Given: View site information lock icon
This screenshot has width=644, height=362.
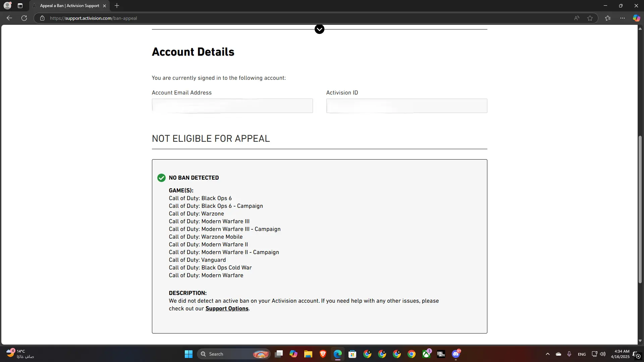Looking at the screenshot, I should coord(42,18).
